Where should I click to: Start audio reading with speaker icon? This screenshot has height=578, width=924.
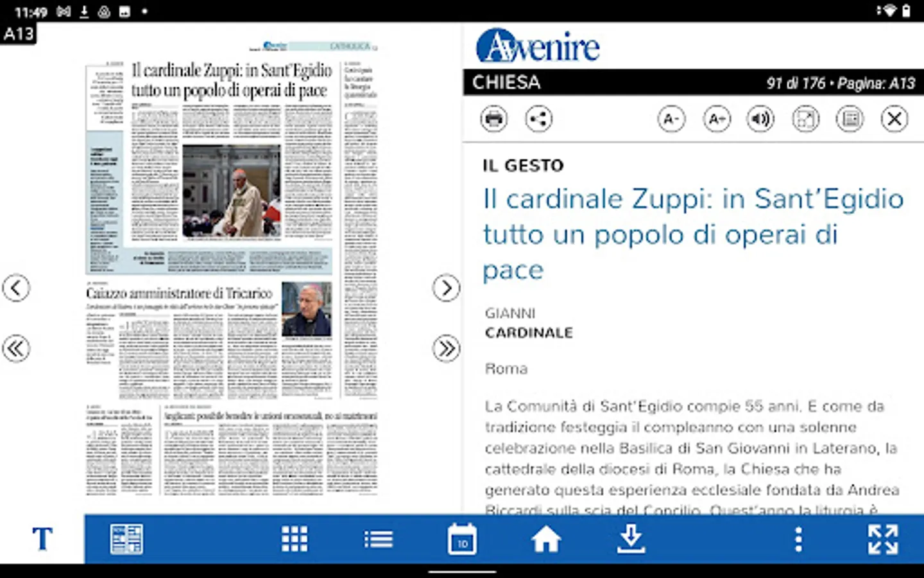tap(760, 119)
